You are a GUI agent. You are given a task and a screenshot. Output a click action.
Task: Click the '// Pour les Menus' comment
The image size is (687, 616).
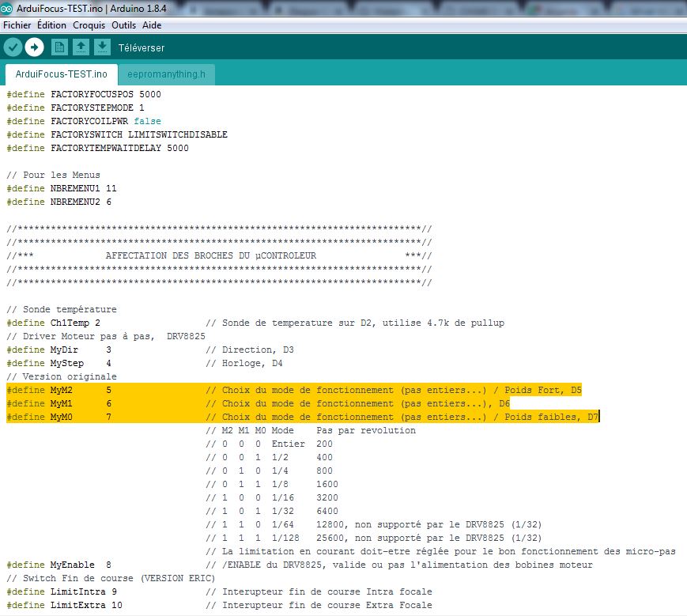point(53,175)
